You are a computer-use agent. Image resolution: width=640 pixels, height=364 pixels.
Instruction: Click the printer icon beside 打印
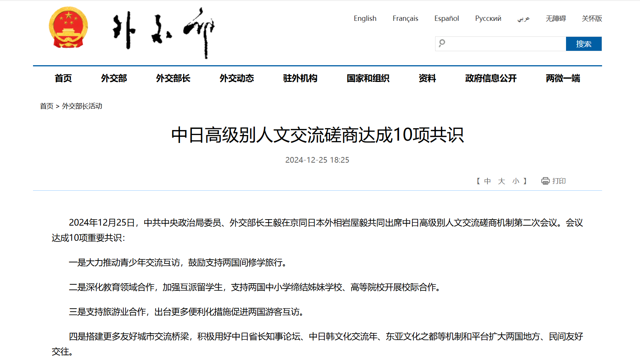coord(545,181)
